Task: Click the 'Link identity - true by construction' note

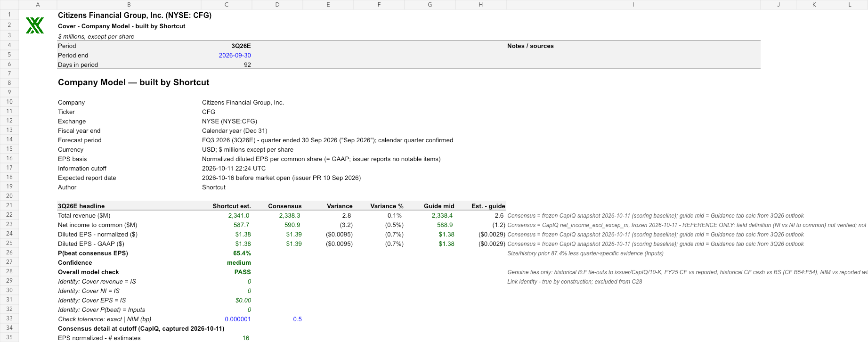Action: (575, 281)
